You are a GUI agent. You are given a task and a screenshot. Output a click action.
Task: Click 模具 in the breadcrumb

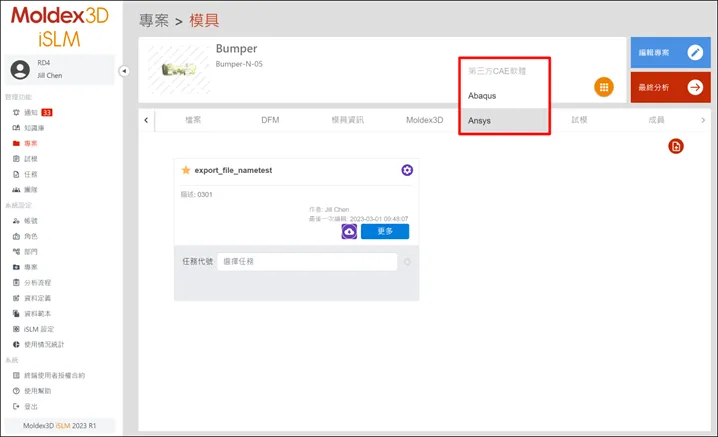[x=204, y=21]
